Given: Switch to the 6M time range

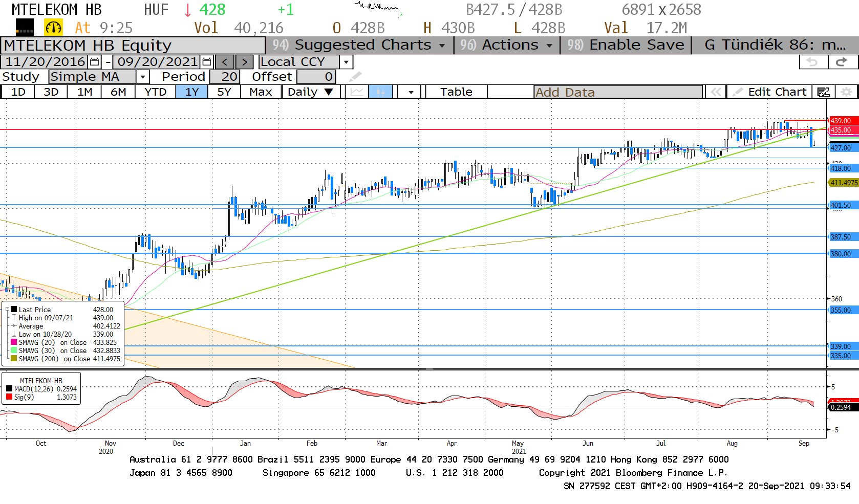Looking at the screenshot, I should (x=118, y=92).
